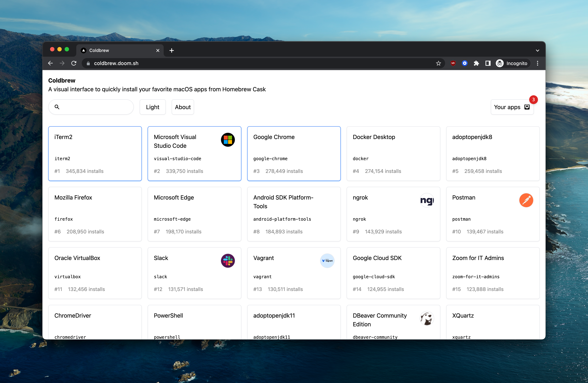
Task: Select the Microsoft Edge card
Action: (x=194, y=214)
